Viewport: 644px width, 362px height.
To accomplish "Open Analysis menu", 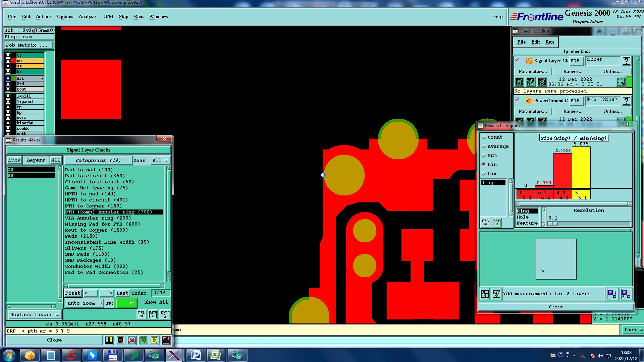I will pyautogui.click(x=88, y=17).
